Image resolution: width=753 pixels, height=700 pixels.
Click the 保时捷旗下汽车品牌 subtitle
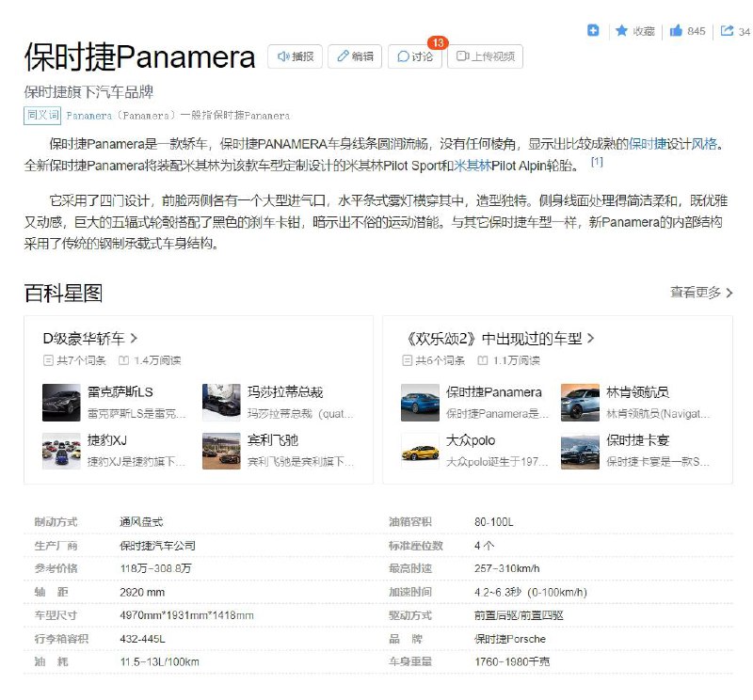point(88,91)
